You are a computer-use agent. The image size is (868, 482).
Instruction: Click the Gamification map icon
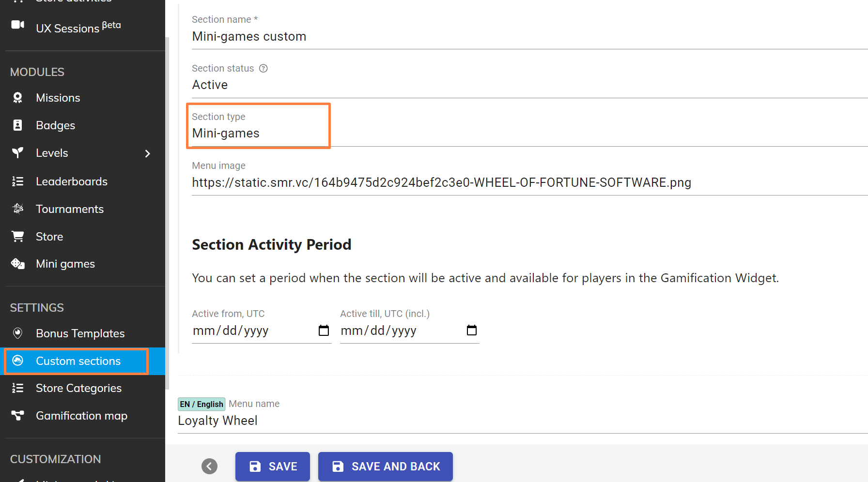(17, 416)
